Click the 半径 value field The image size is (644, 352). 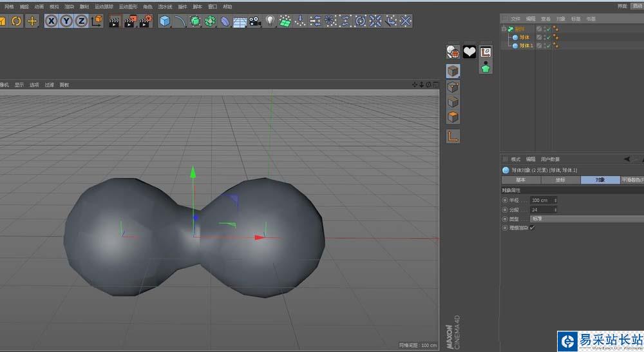point(541,200)
